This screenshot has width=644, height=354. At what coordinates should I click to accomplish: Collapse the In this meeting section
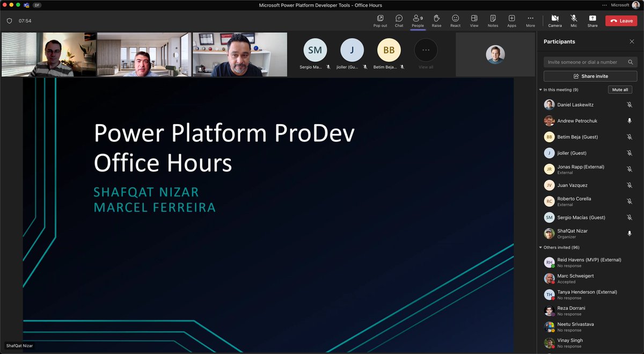click(x=540, y=90)
